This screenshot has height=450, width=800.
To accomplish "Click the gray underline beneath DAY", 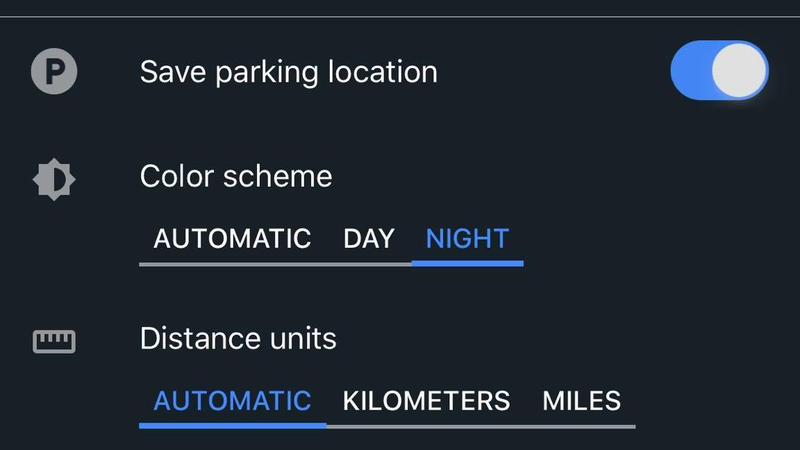I will click(369, 264).
